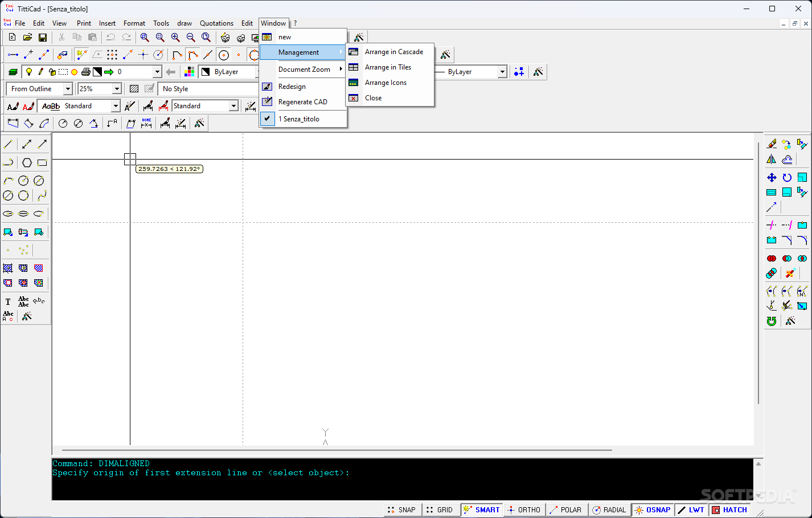Select Regenerate CAD menu entry
The image size is (812, 518).
(303, 102)
